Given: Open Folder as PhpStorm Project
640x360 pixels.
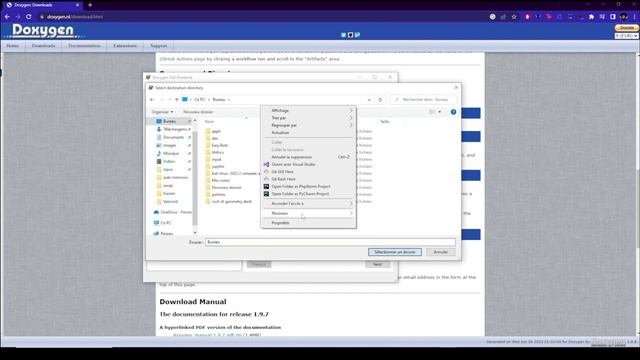Looking at the screenshot, I should coord(308,187).
